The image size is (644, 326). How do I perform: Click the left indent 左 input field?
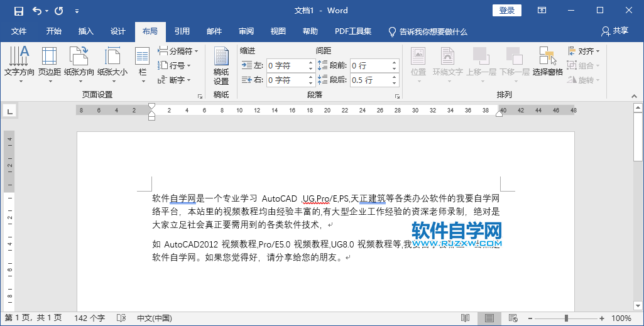pos(287,66)
